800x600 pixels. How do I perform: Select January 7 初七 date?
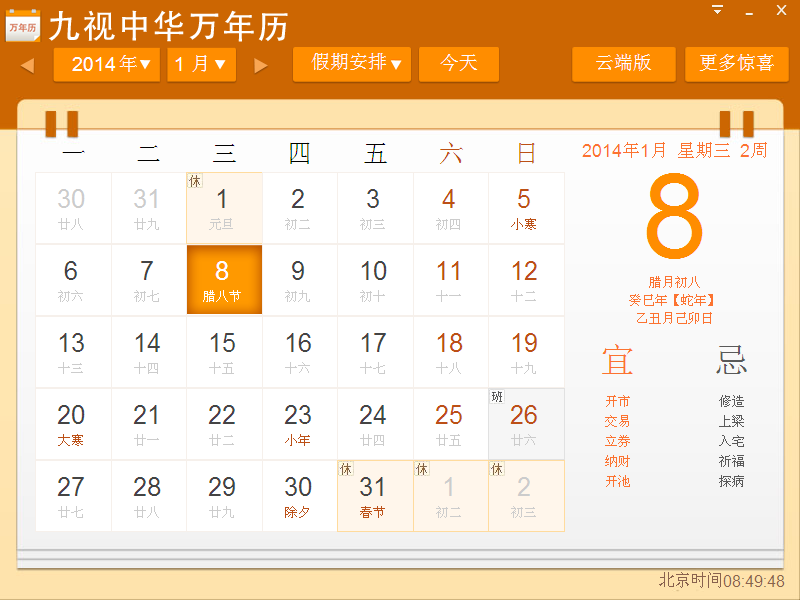[149, 280]
